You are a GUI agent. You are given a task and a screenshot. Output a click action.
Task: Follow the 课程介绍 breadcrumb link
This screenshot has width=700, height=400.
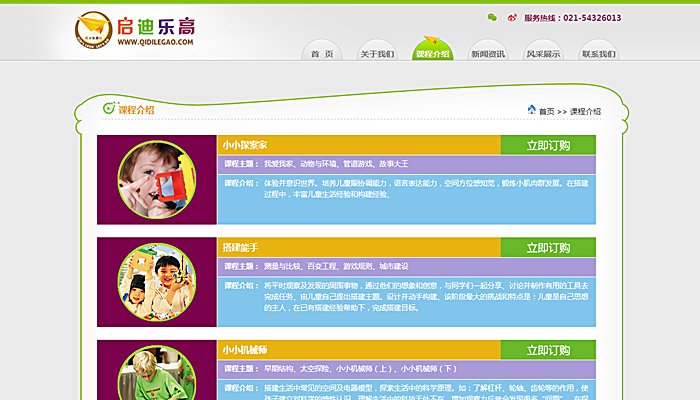(585, 112)
